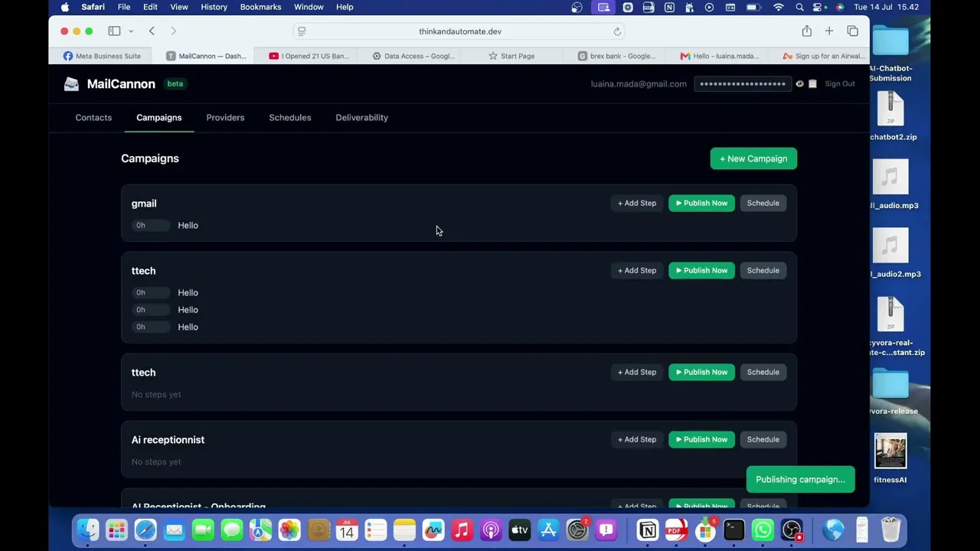
Task: Click the Hello step in gmail campaign
Action: [x=188, y=226]
